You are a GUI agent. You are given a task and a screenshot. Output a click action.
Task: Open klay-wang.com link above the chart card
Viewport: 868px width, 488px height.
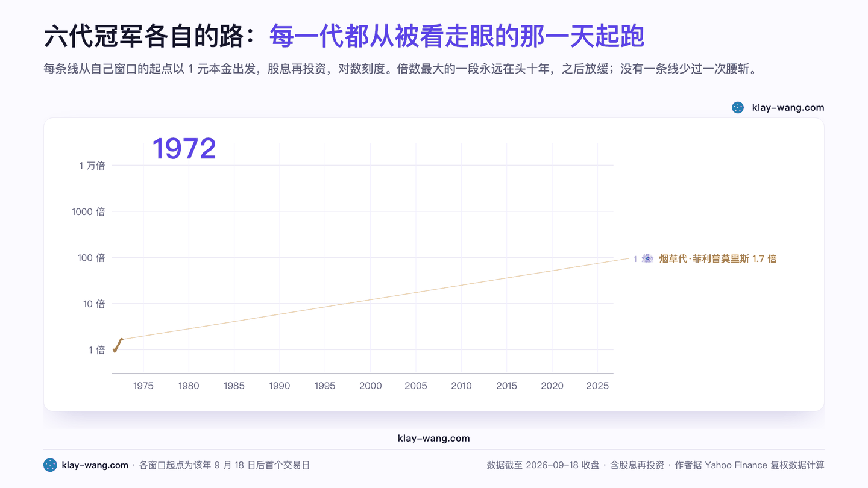[788, 108]
